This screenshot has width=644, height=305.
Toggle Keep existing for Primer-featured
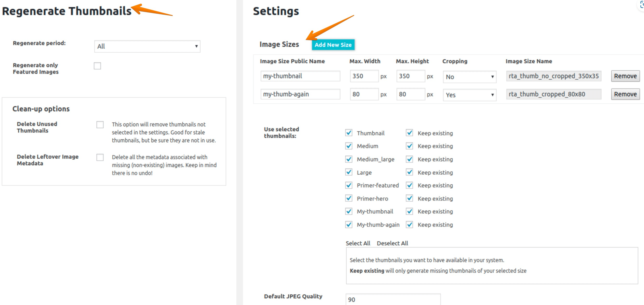coord(409,185)
